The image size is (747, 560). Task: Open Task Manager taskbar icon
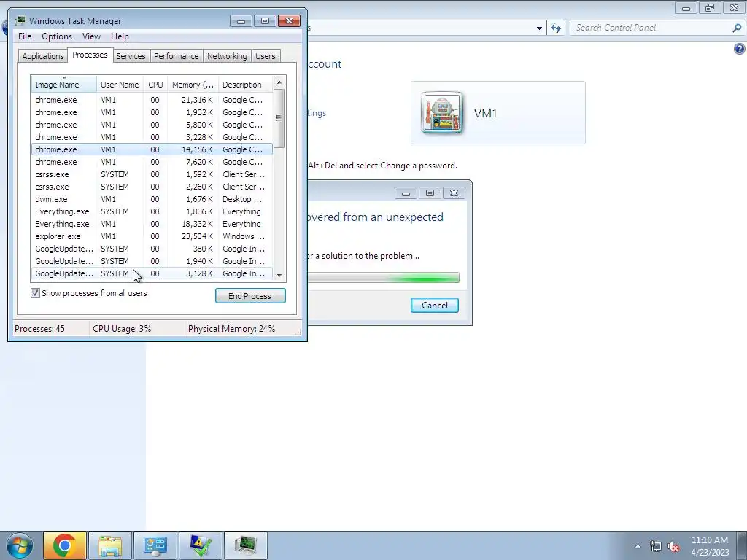coord(245,545)
